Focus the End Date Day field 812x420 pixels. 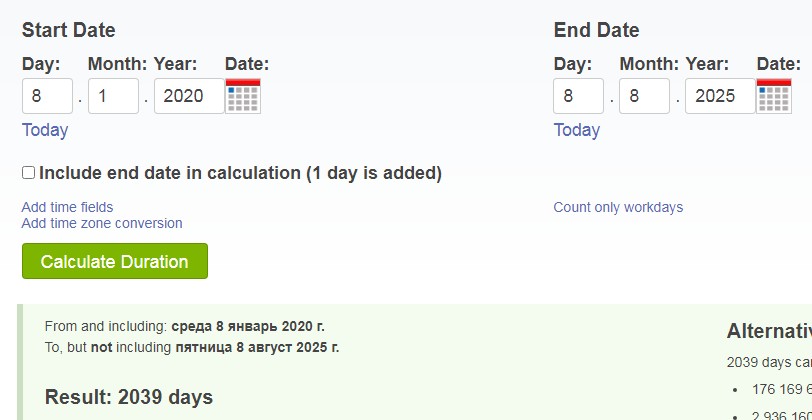point(578,96)
